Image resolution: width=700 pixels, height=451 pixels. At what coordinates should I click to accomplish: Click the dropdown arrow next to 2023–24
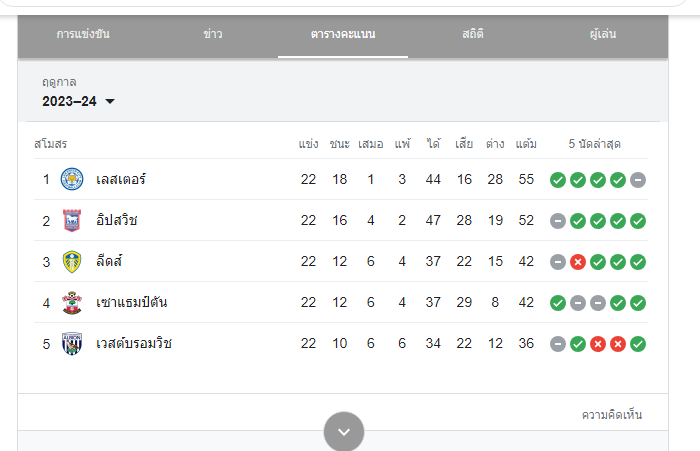click(110, 101)
